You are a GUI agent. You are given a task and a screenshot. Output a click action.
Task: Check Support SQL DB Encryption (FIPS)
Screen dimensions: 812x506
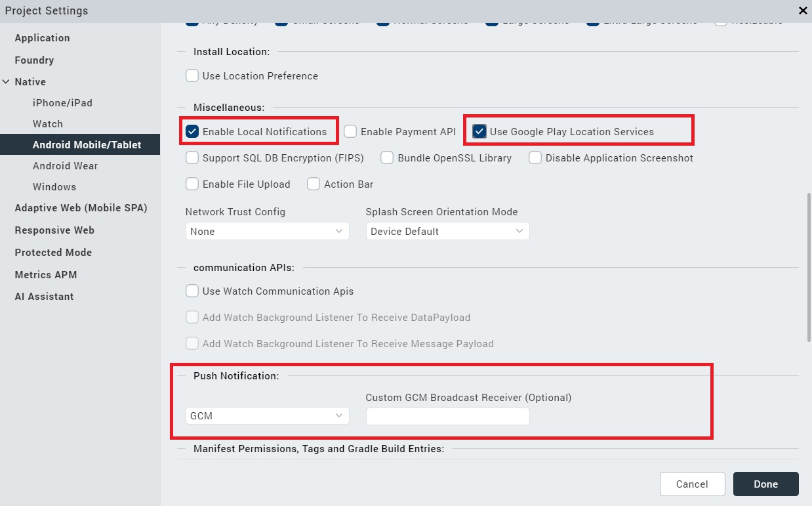coord(192,158)
